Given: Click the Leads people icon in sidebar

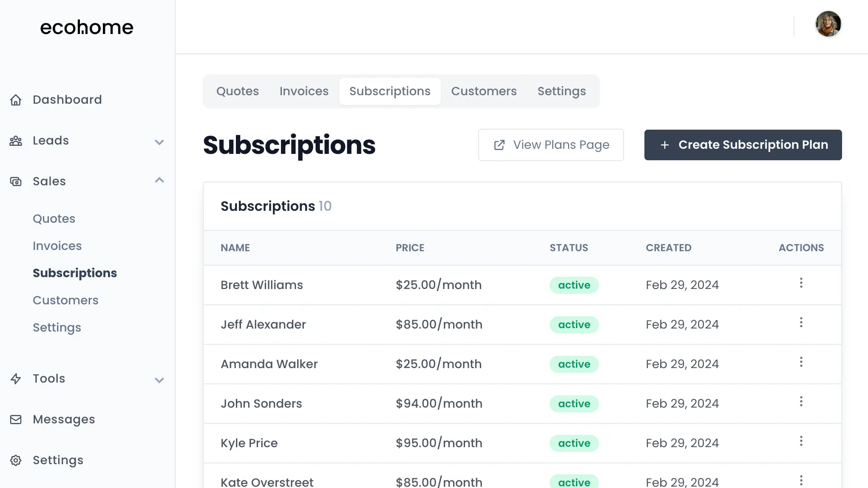Looking at the screenshot, I should 16,141.
